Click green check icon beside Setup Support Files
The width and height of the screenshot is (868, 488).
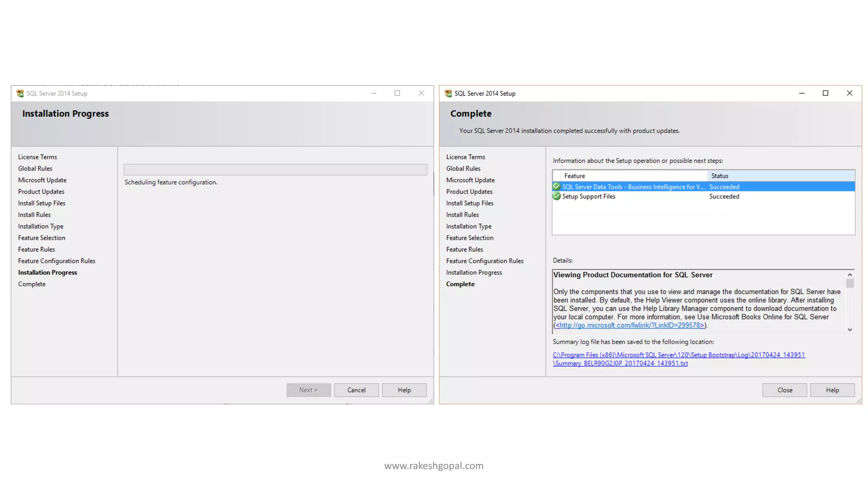(556, 196)
